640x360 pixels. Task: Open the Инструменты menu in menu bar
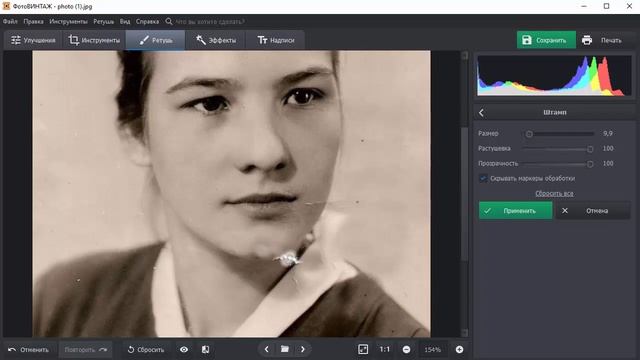point(69,22)
